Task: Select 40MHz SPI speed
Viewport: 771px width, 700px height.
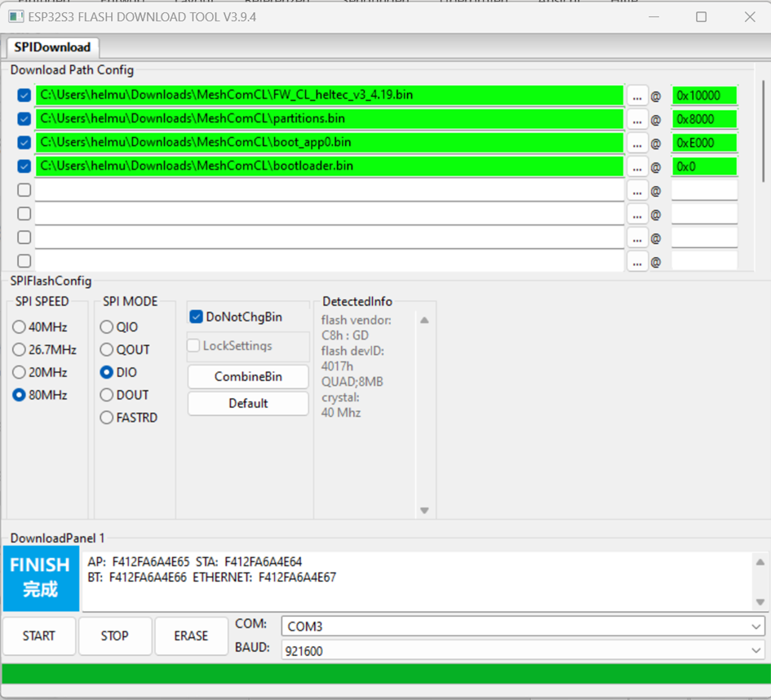Action: pos(19,327)
